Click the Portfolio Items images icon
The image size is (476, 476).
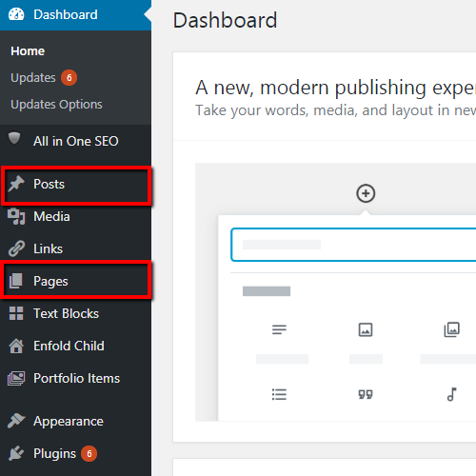point(16,378)
